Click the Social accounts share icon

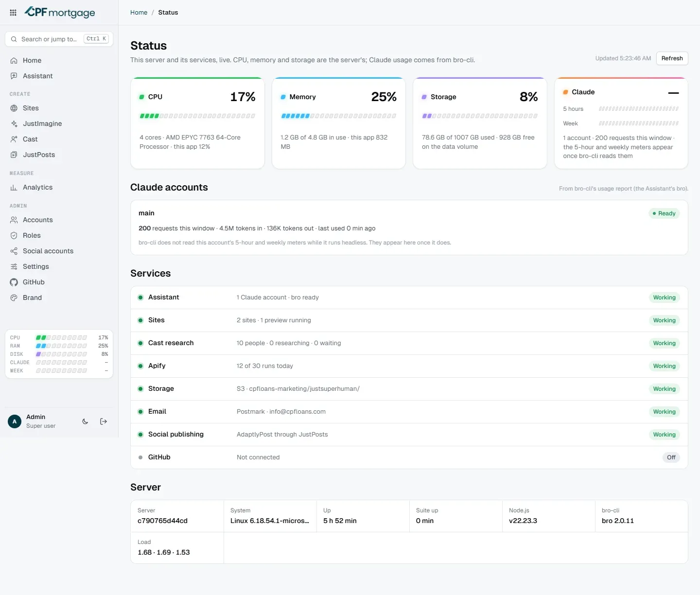[14, 251]
